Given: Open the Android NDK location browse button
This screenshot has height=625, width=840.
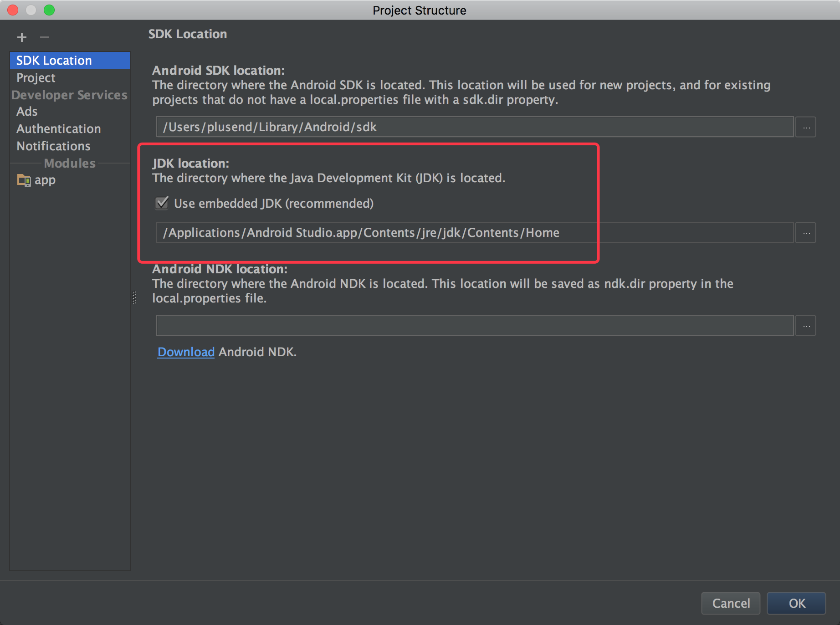Looking at the screenshot, I should coord(805,325).
